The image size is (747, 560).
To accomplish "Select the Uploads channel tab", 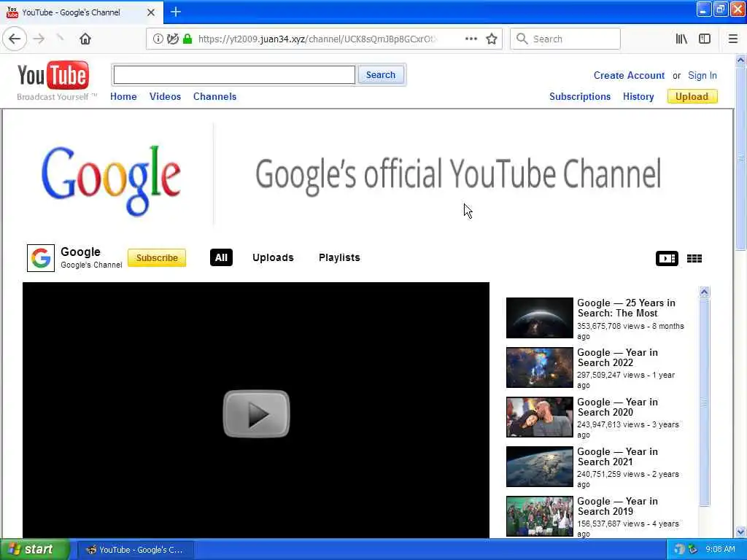I will point(273,257).
